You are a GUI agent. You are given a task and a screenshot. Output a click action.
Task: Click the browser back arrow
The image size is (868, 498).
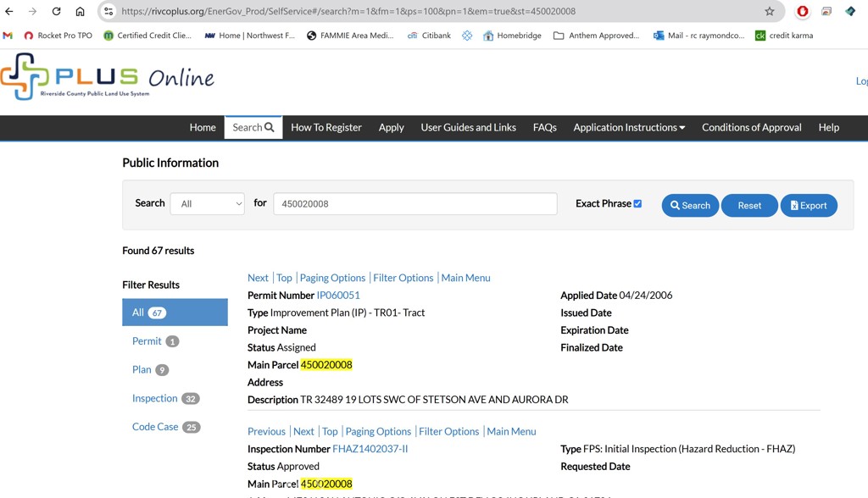pos(9,12)
